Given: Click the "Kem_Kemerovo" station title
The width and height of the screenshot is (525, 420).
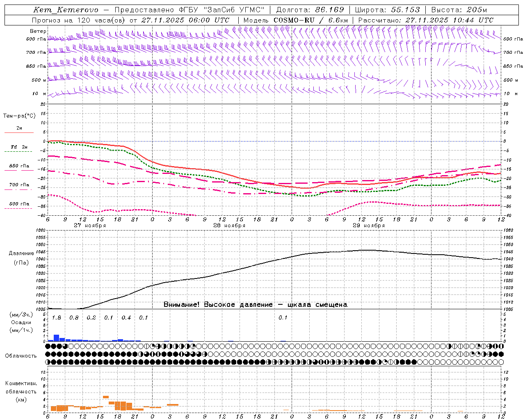Looking at the screenshot, I should click(66, 10).
